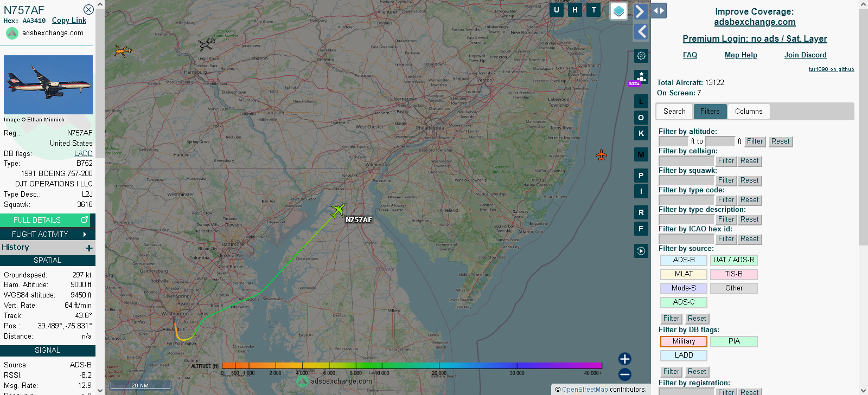Screen dimensions: 868x395
Task: Toggle the U map button
Action: coord(557,10)
